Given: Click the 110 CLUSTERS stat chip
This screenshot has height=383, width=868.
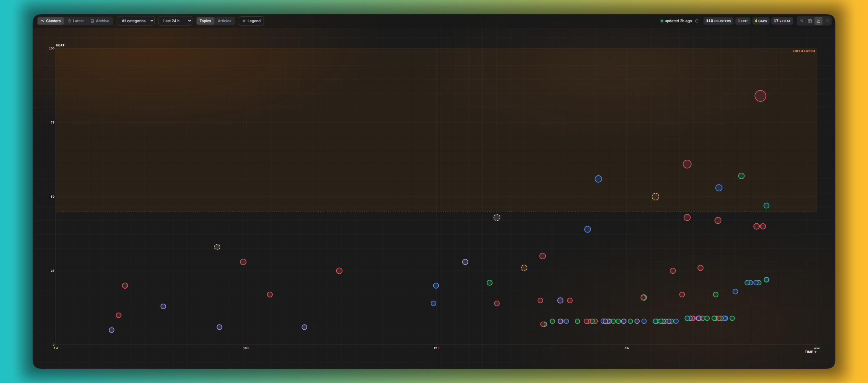Looking at the screenshot, I should click(x=718, y=21).
